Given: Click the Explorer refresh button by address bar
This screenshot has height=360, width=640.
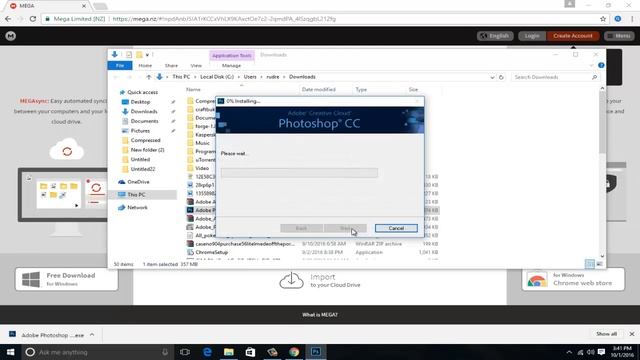Looking at the screenshot, I should pyautogui.click(x=501, y=77).
